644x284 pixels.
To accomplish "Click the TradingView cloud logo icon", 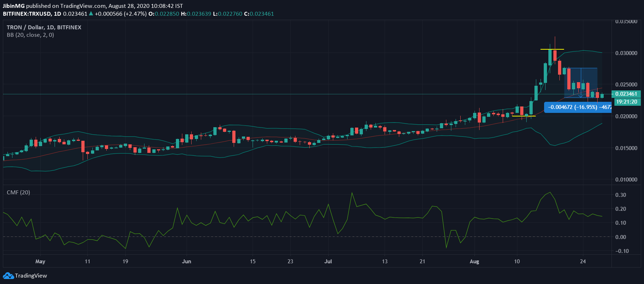I will [8, 276].
